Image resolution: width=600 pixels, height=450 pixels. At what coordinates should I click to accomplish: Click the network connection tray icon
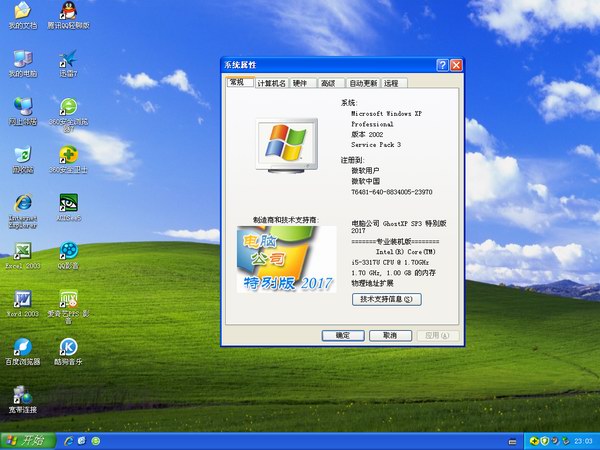click(565, 441)
